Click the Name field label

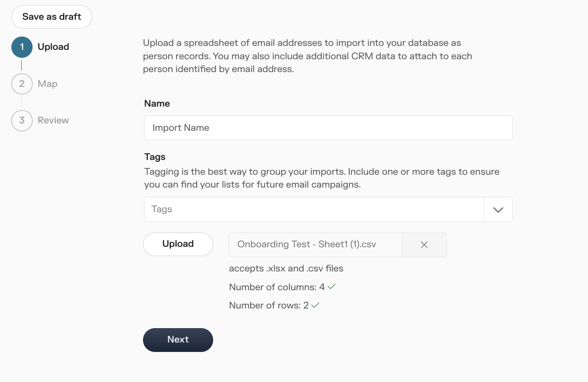pyautogui.click(x=157, y=104)
